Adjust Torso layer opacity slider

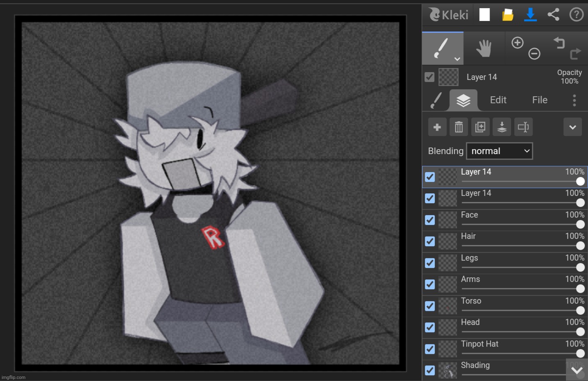tap(523, 311)
